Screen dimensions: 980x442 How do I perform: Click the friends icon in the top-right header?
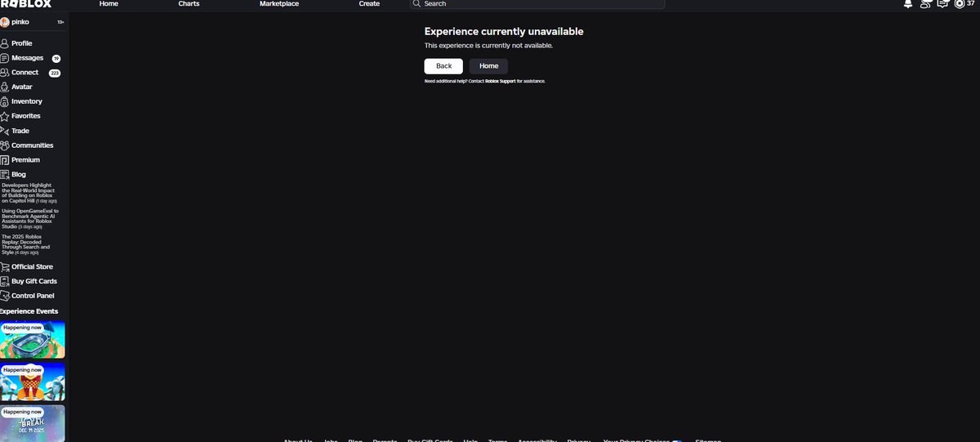click(x=925, y=4)
